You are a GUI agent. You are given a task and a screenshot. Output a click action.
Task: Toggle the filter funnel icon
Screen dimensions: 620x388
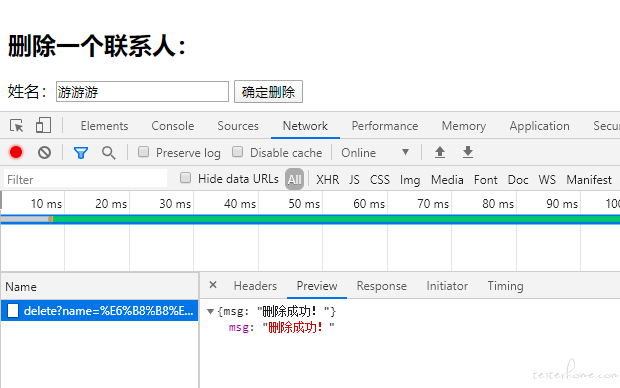click(x=81, y=153)
